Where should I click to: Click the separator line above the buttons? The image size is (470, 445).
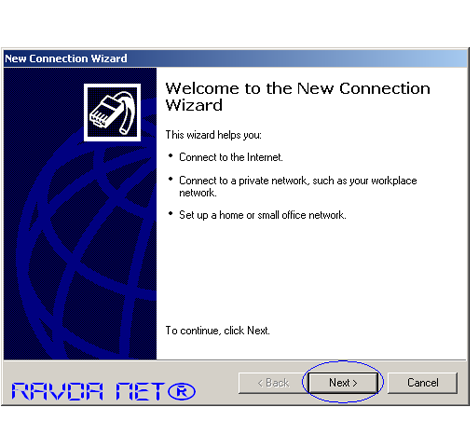[235, 360]
